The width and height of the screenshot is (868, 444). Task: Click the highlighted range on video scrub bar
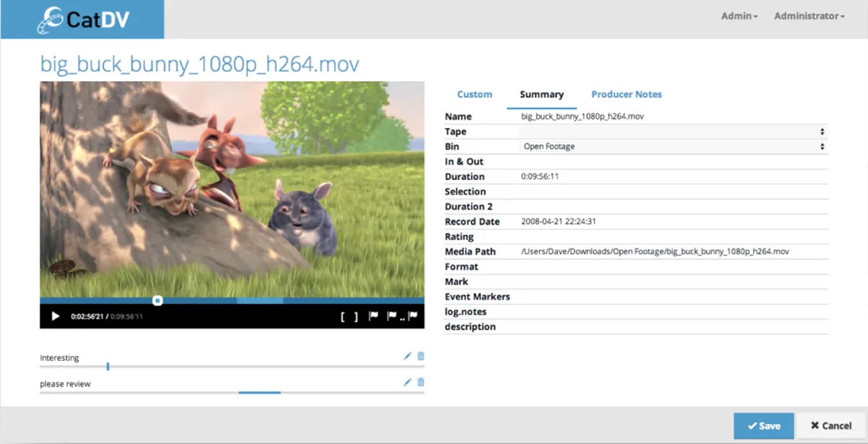click(x=260, y=300)
